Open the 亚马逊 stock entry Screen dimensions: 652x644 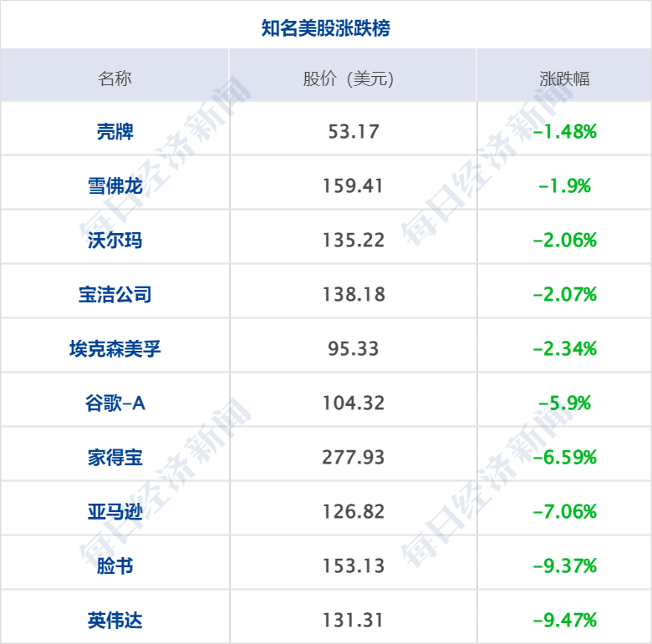(x=115, y=511)
